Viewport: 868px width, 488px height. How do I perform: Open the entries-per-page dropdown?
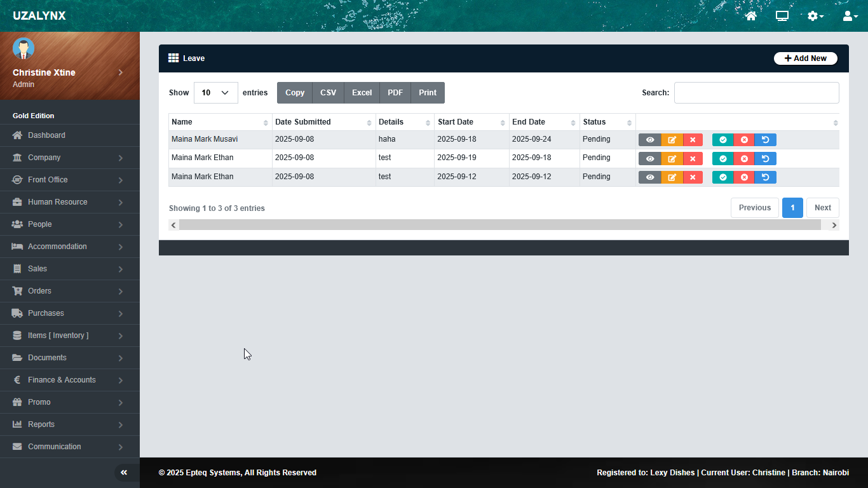pyautogui.click(x=215, y=93)
